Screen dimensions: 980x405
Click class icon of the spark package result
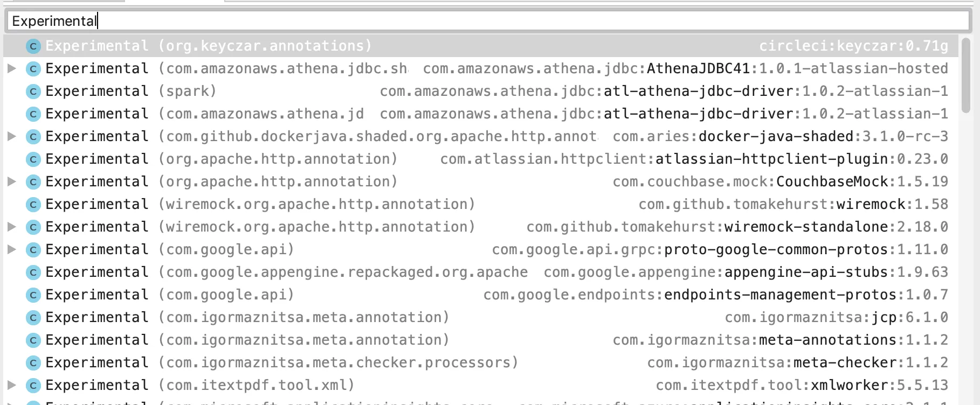[33, 92]
